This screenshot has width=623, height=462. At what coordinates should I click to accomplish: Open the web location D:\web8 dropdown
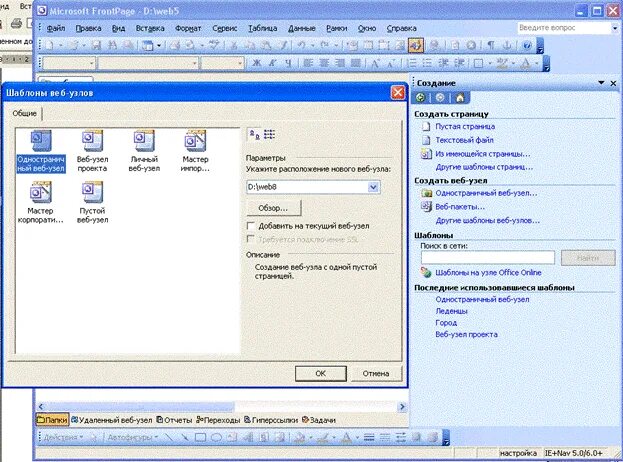coord(373,187)
